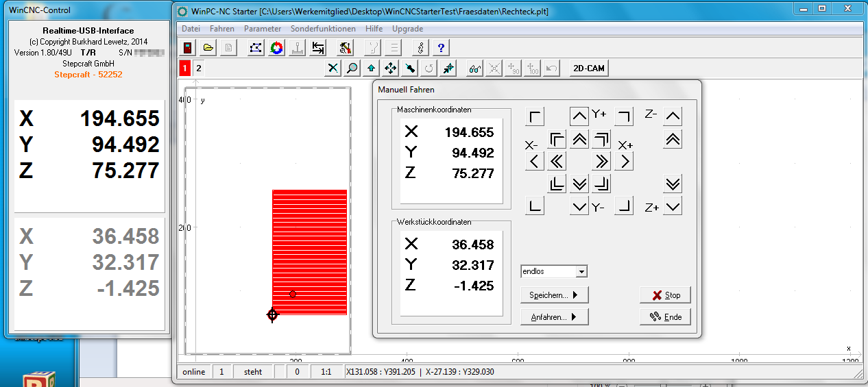Viewport: 868px width, 387px height.
Task: Jog X- slow with single left chevron
Action: (x=535, y=162)
